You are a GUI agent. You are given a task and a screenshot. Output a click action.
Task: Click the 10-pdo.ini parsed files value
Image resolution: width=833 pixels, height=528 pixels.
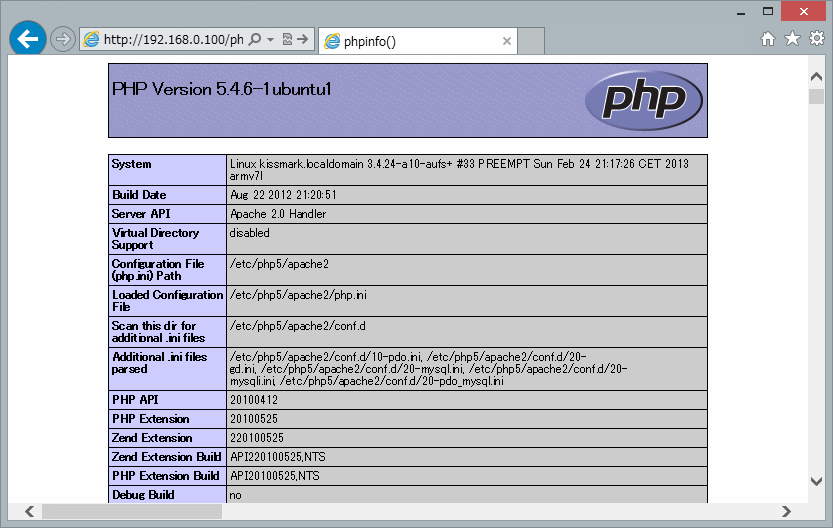(x=428, y=369)
